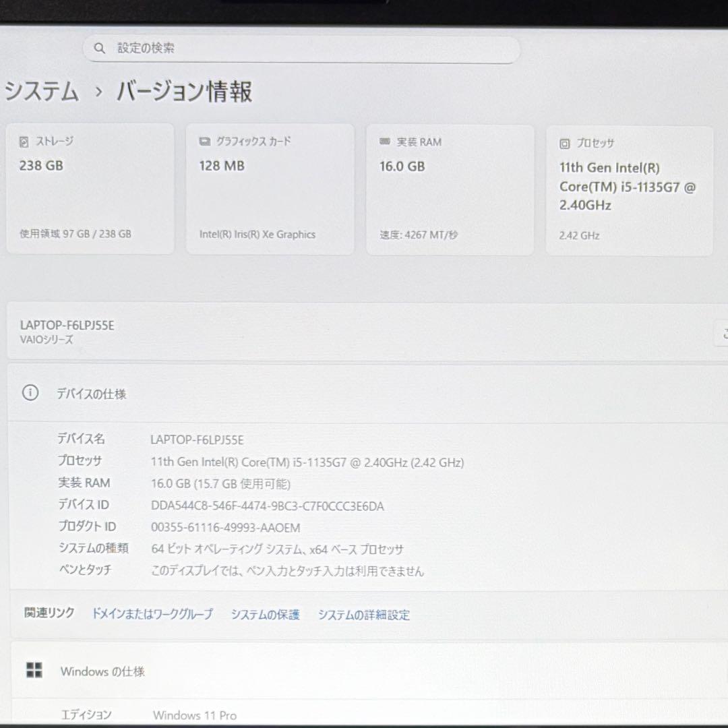Collapse the Windows の仕様 section
Image resolution: width=728 pixels, height=728 pixels.
(x=369, y=671)
